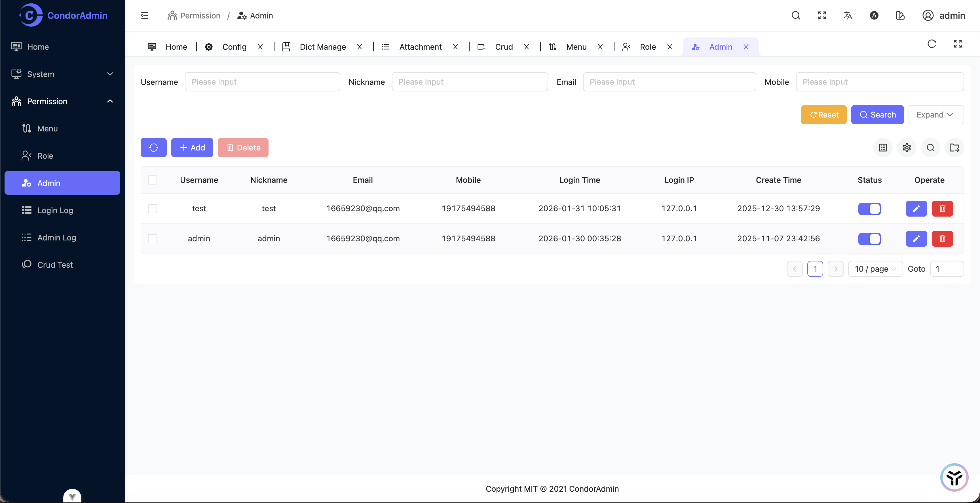Open the 10 / page size dropdown
980x503 pixels.
click(875, 269)
